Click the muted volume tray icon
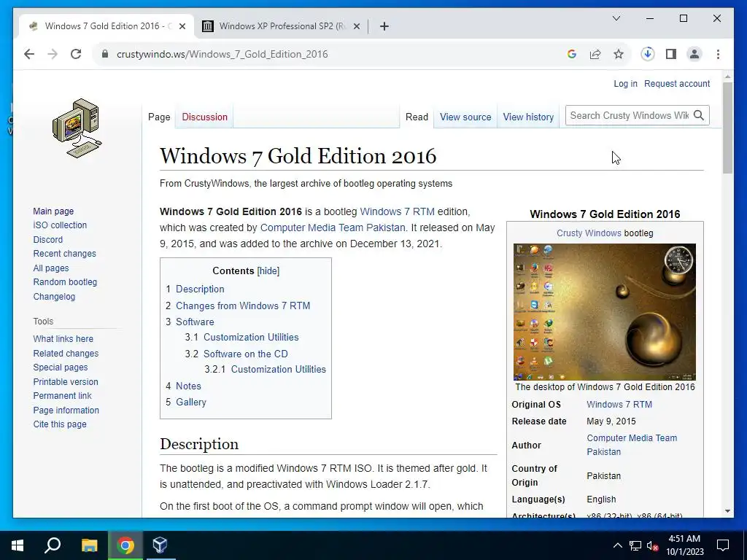 [x=653, y=545]
